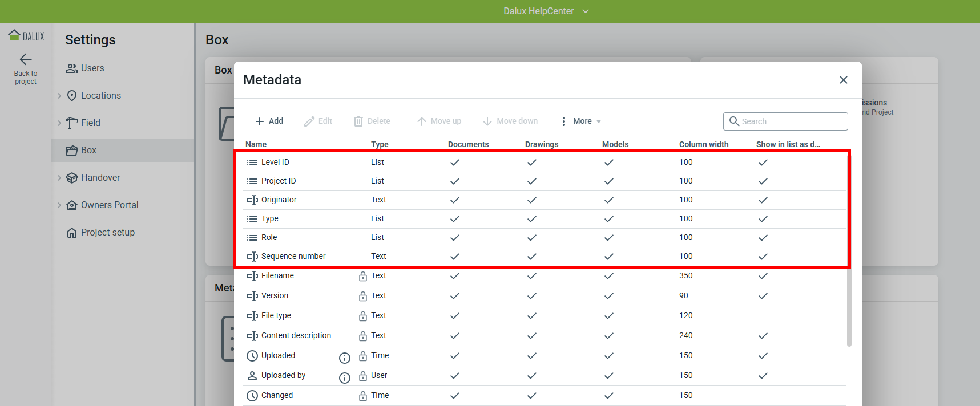Click the list icon beside Level ID

[252, 163]
